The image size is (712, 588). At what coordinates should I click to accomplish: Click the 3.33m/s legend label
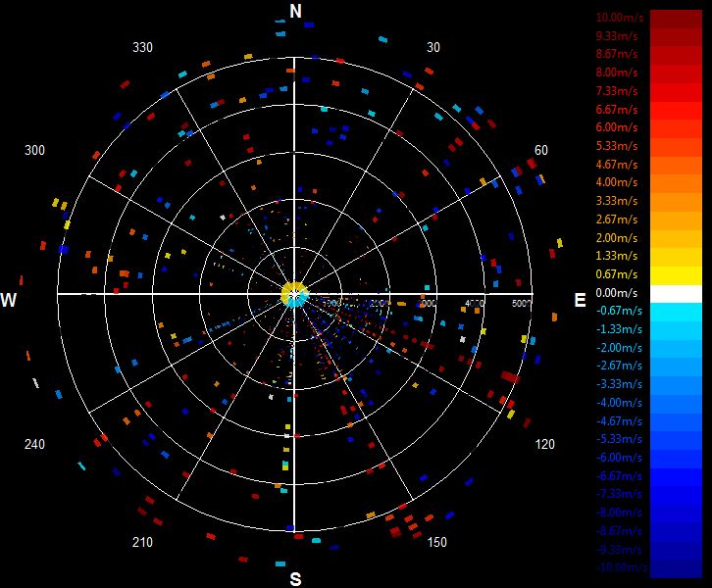617,201
